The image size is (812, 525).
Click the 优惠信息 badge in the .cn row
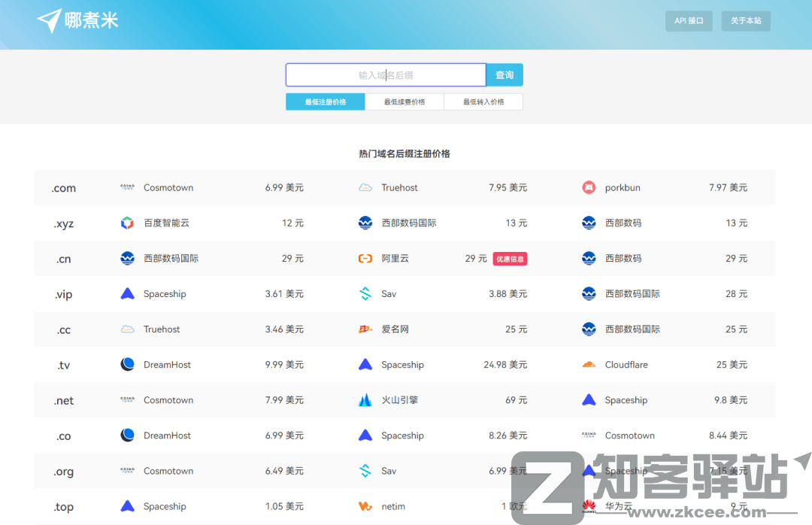coord(510,258)
